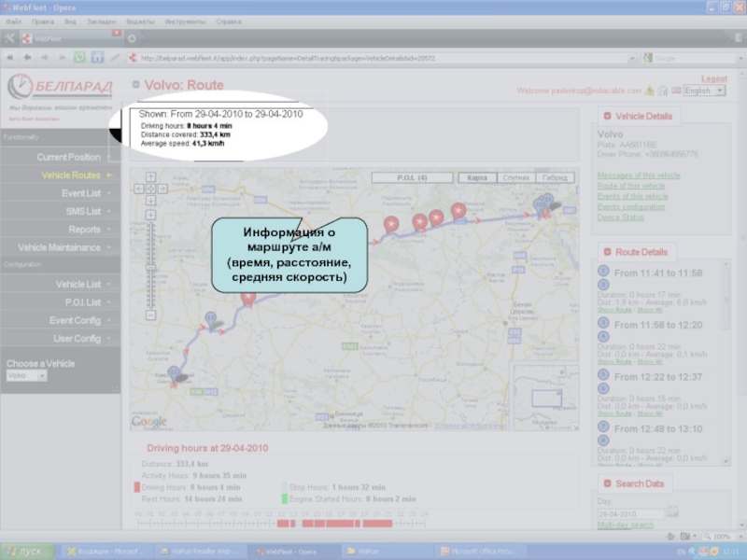This screenshot has width=747, height=560.
Task: Open the Файл menu
Action: tap(13, 21)
